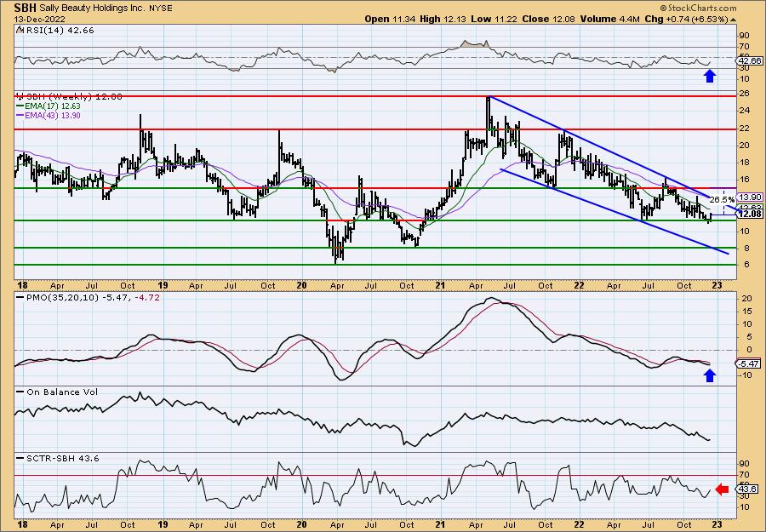Click the 26.5% target annotation label
This screenshot has width=766, height=532.
(722, 200)
